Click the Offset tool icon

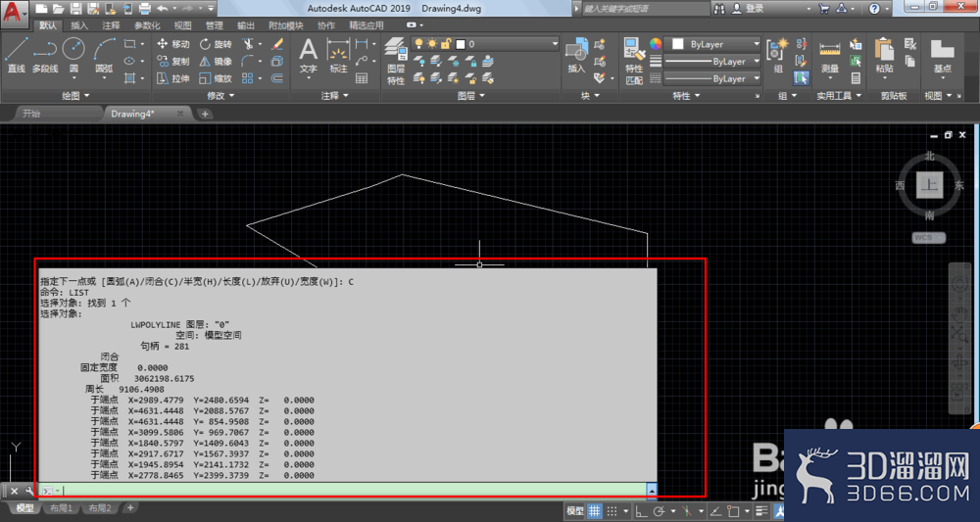[x=277, y=78]
